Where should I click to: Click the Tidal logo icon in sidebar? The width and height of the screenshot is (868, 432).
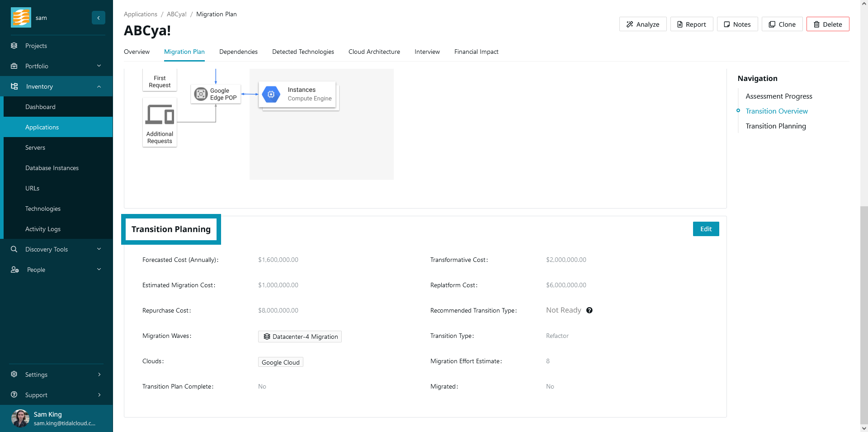[x=21, y=18]
